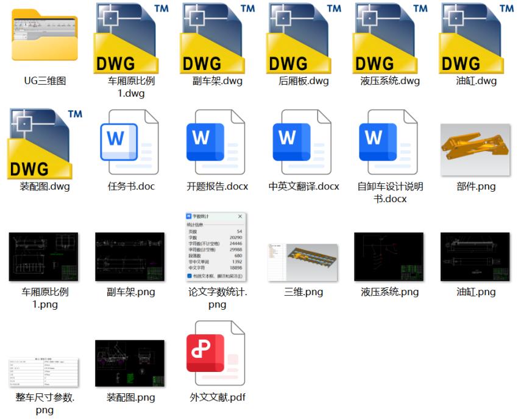Click the file name 油缸.png
Viewport: 518px width, 420px height.
[x=477, y=292]
